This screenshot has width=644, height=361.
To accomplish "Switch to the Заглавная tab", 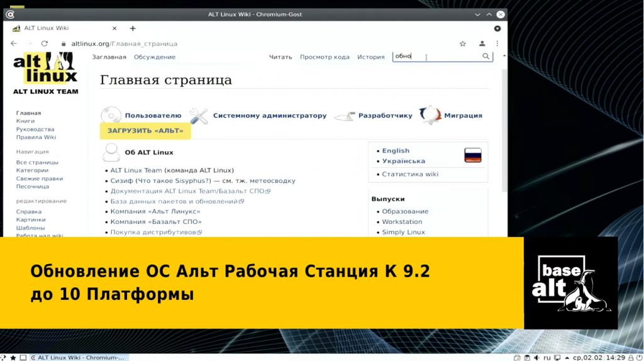I will coord(109,57).
